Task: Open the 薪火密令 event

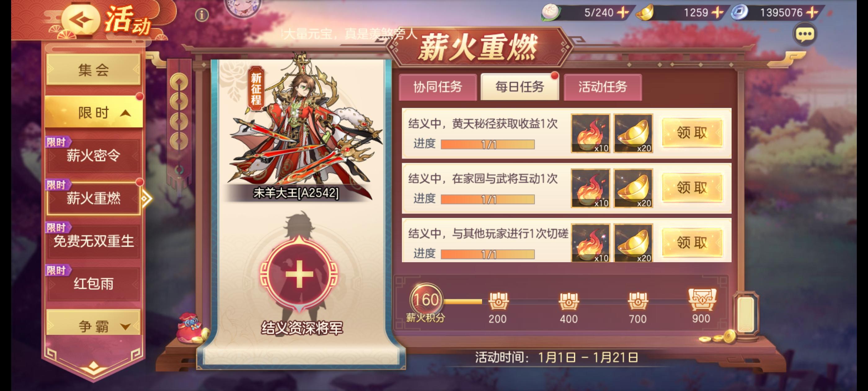Action: click(x=93, y=155)
